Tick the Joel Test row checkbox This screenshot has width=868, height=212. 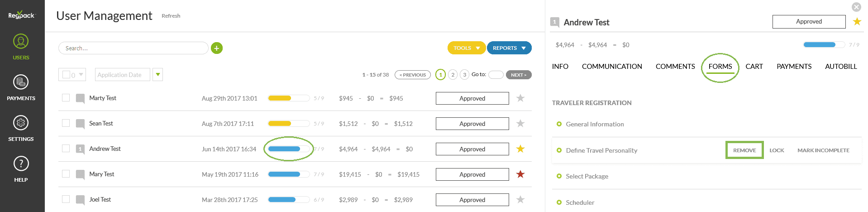pos(66,199)
